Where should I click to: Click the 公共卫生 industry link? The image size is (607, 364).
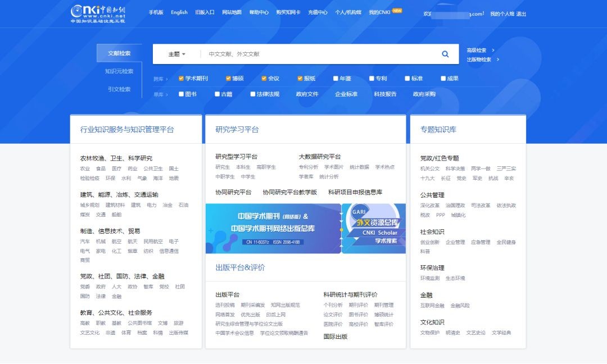point(153,169)
